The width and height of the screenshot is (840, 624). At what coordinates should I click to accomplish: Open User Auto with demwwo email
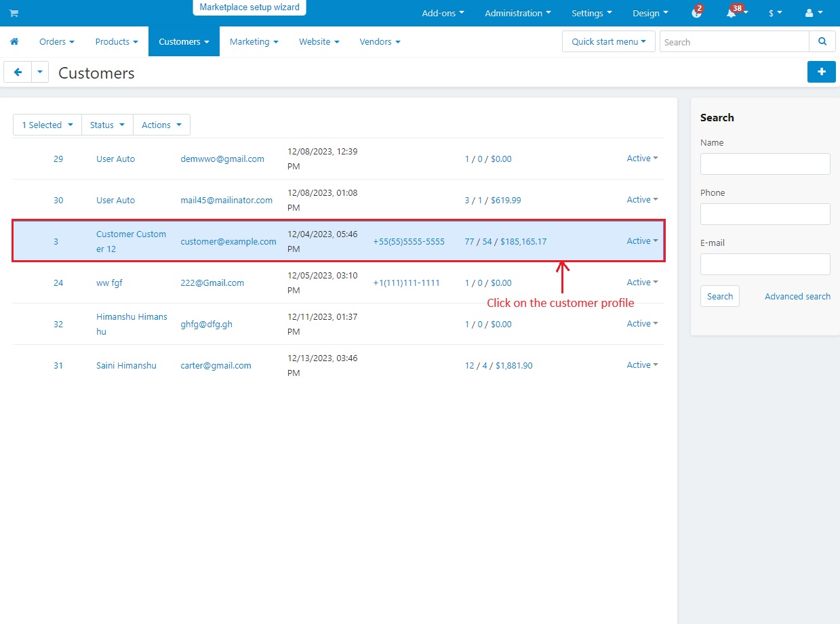pyautogui.click(x=115, y=159)
